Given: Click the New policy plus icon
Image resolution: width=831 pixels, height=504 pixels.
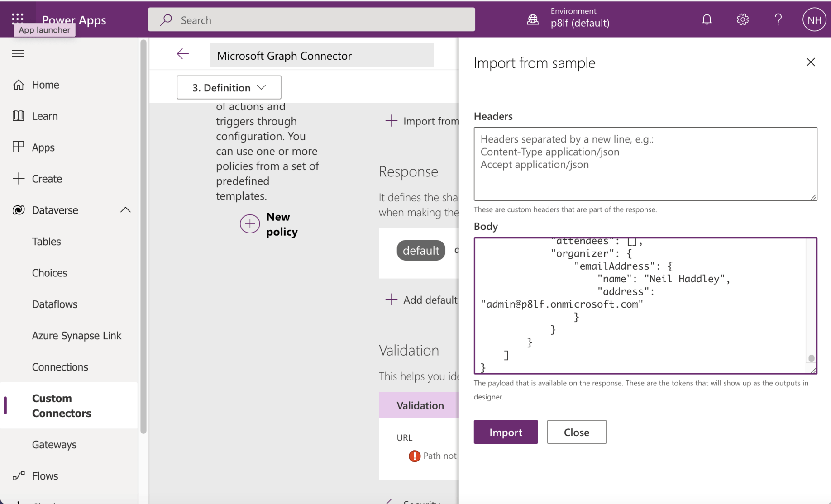Looking at the screenshot, I should coord(250,224).
